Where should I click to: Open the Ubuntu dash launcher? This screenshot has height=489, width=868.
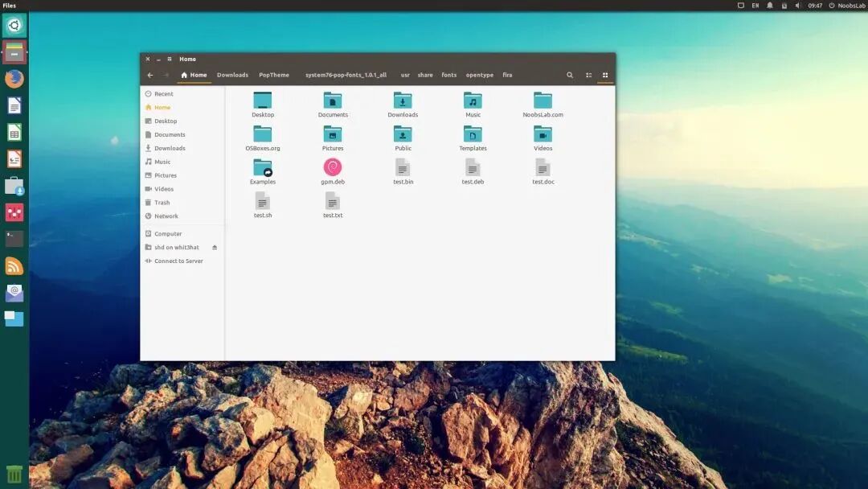(x=14, y=26)
